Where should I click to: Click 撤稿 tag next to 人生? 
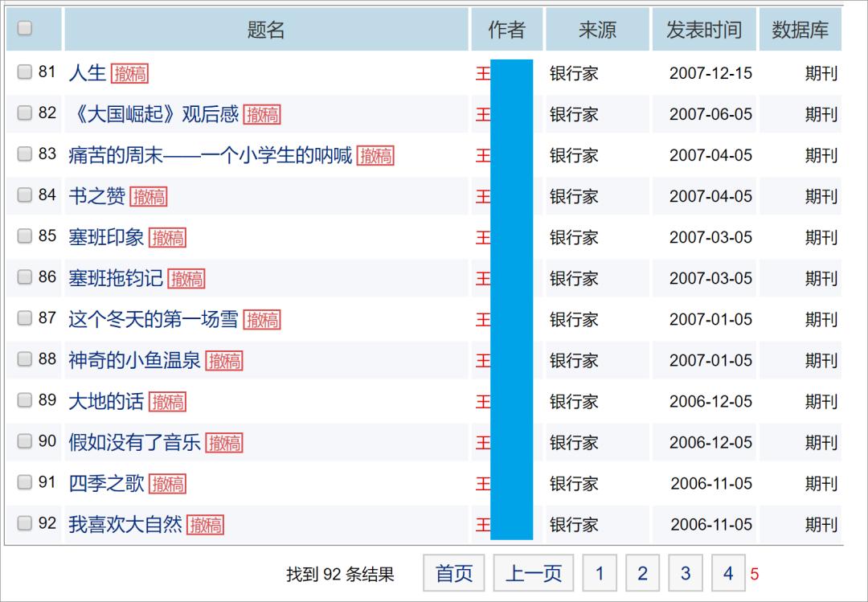(129, 74)
